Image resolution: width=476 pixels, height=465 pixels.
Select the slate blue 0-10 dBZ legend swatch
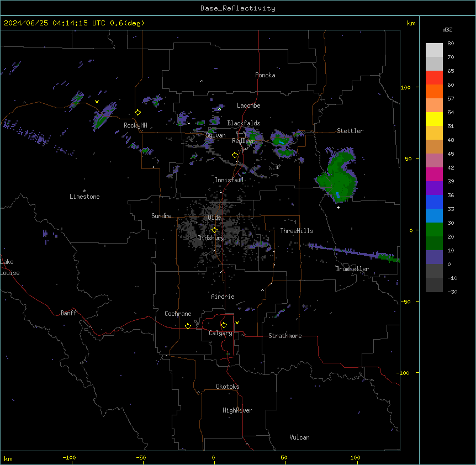click(434, 257)
